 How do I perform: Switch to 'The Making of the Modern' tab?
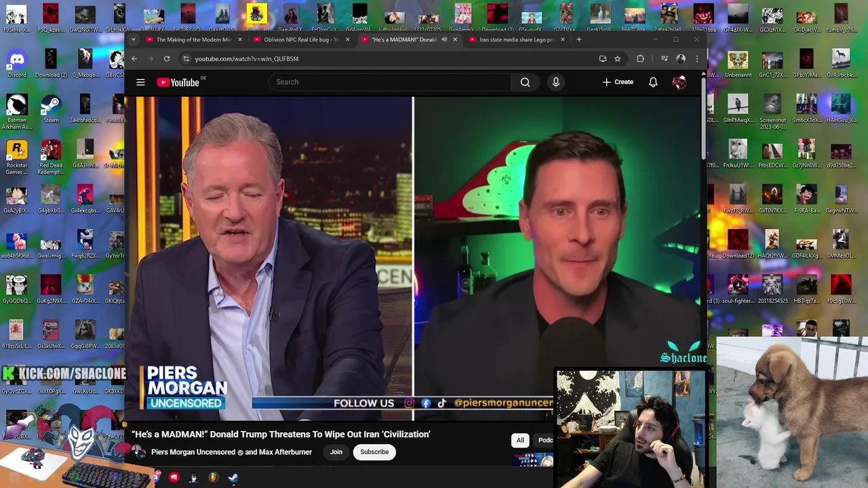coord(193,39)
